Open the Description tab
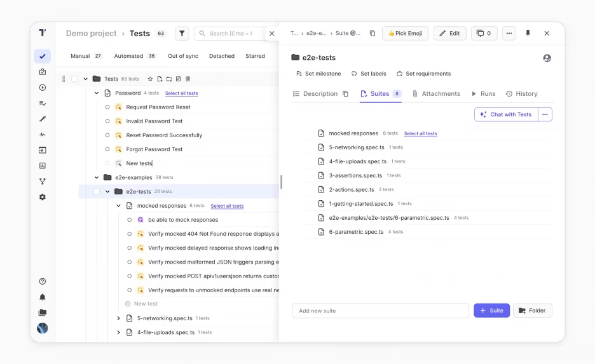This screenshot has height=364, width=595. click(x=315, y=93)
